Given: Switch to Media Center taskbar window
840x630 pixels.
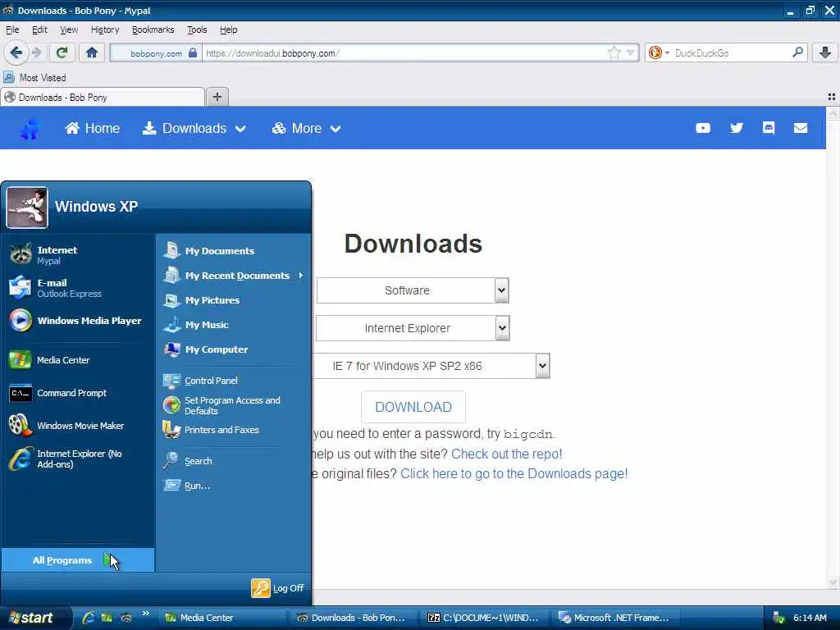Looking at the screenshot, I should (x=221, y=618).
